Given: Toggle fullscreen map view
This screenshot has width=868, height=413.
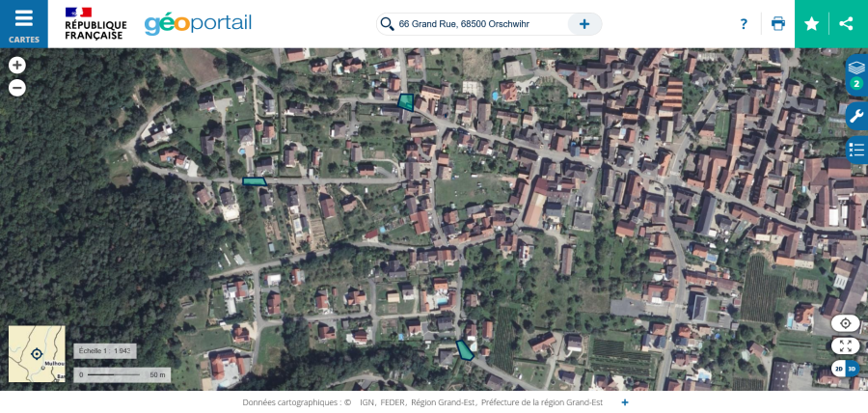Looking at the screenshot, I should coord(845,345).
